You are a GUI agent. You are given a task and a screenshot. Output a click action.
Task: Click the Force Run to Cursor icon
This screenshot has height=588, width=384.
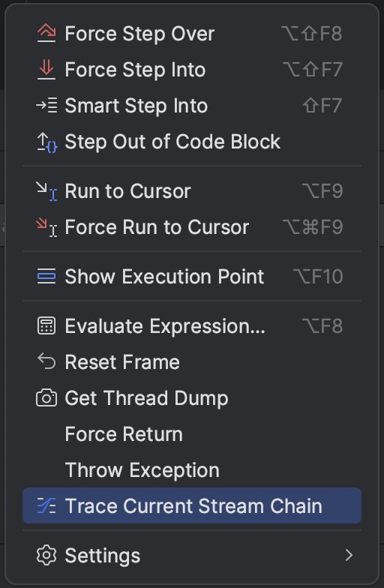click(x=46, y=227)
